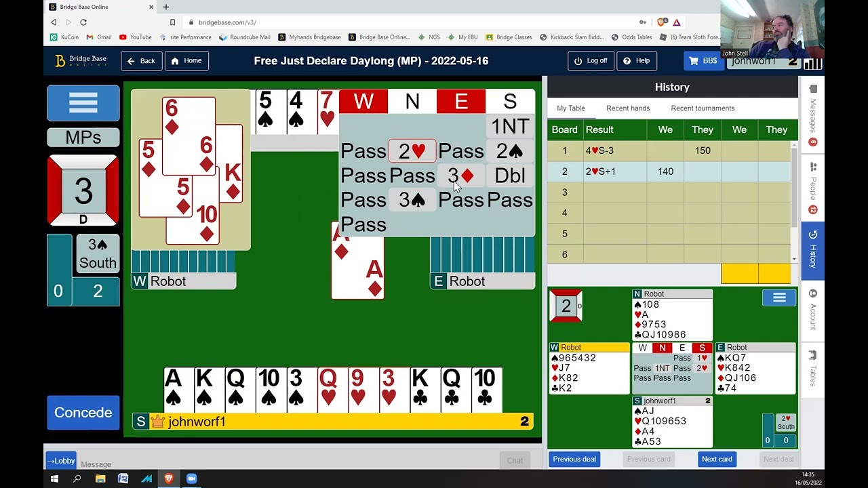The width and height of the screenshot is (868, 488).
Task: Play the Queen of hearts
Action: pyautogui.click(x=332, y=390)
